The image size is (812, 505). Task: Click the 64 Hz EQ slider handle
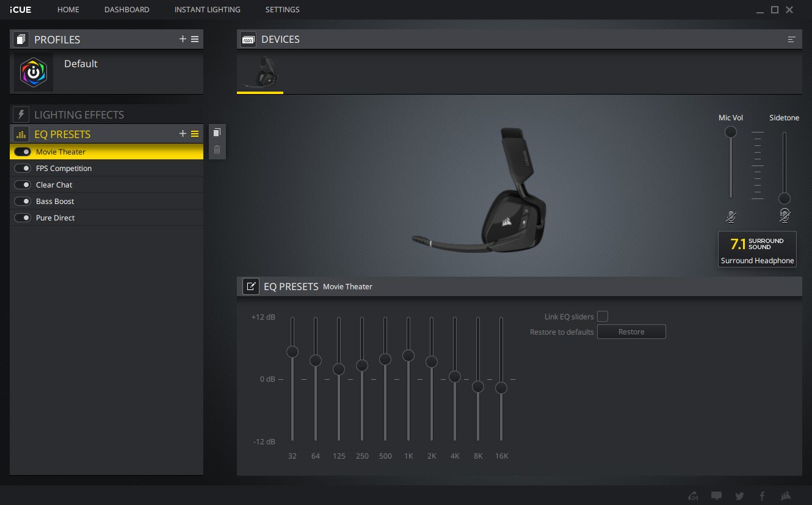[316, 361]
